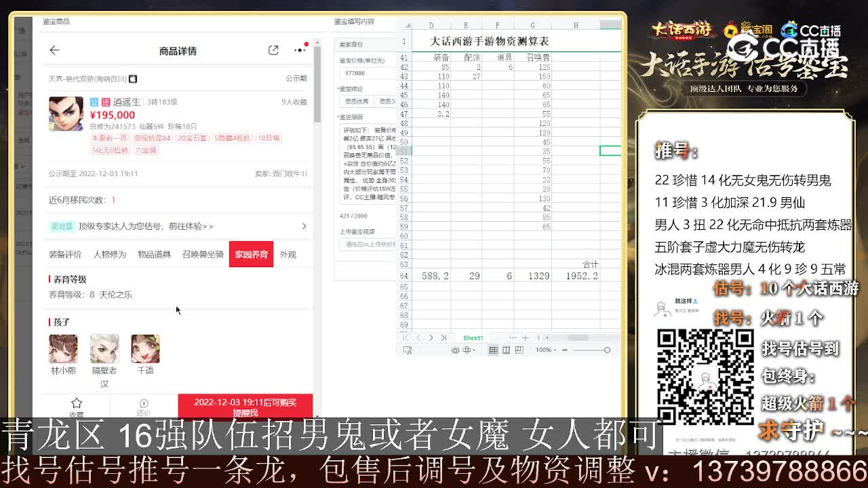Switch to 装备评价 tab
This screenshot has height=488, width=868.
(65, 254)
